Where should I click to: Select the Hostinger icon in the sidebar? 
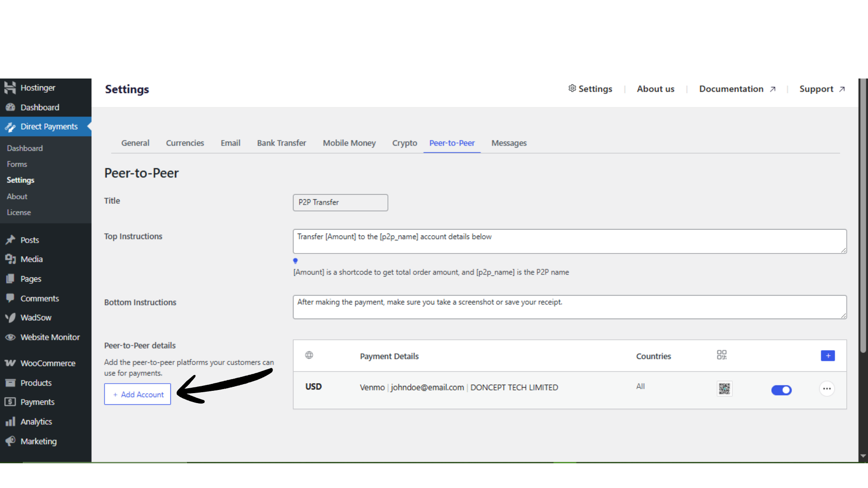click(x=10, y=87)
